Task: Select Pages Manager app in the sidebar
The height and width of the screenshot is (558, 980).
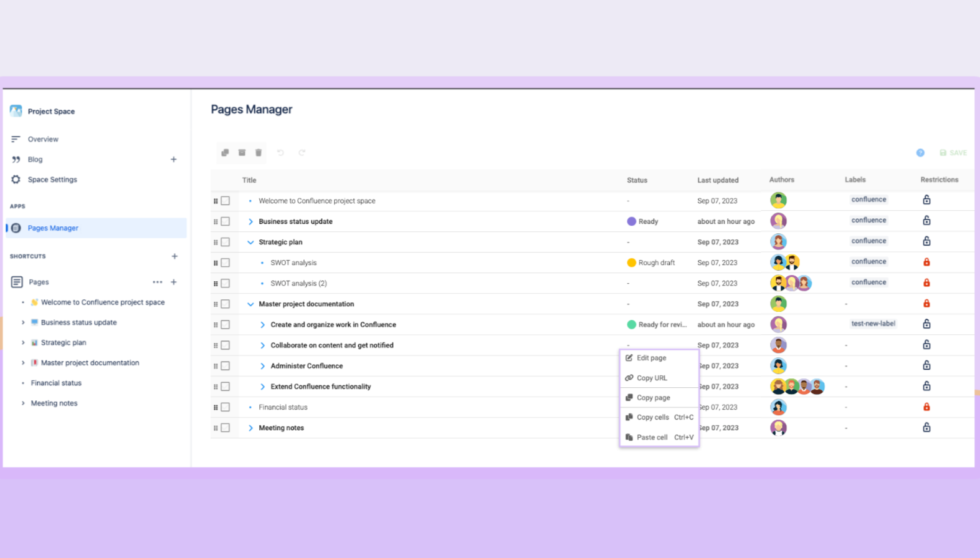Action: point(96,228)
